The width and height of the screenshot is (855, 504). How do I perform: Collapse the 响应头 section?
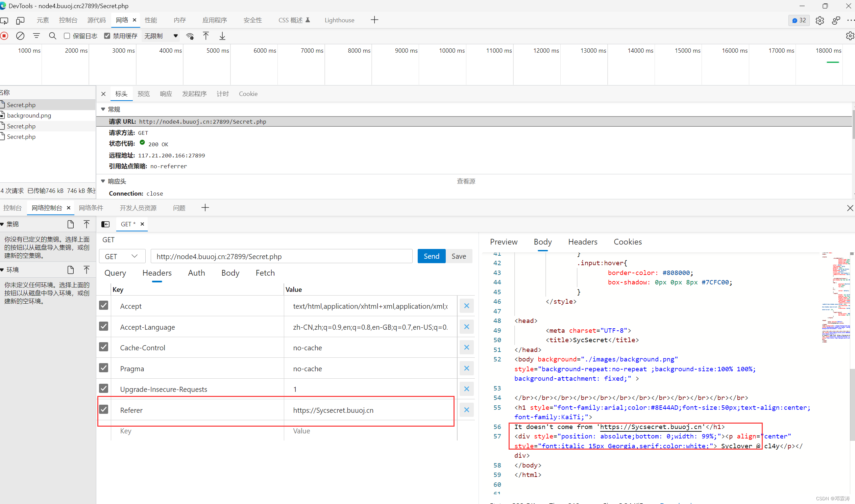coord(103,181)
